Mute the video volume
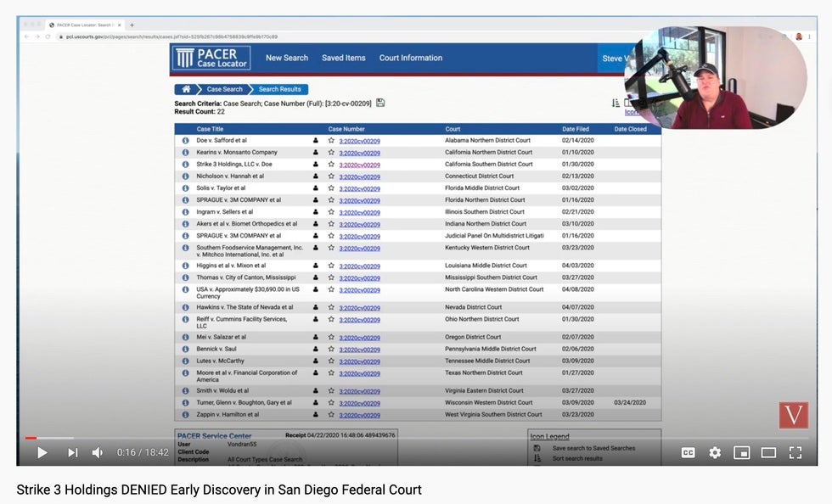 [98, 453]
